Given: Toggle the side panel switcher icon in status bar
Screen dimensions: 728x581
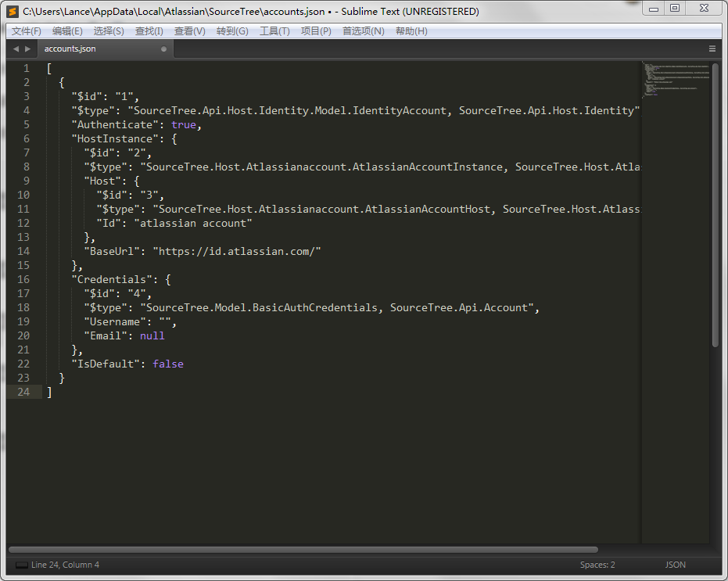Looking at the screenshot, I should pyautogui.click(x=21, y=565).
